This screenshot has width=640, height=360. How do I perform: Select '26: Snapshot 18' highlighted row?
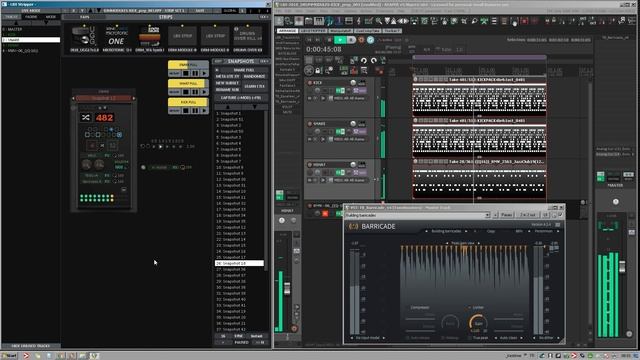239,263
